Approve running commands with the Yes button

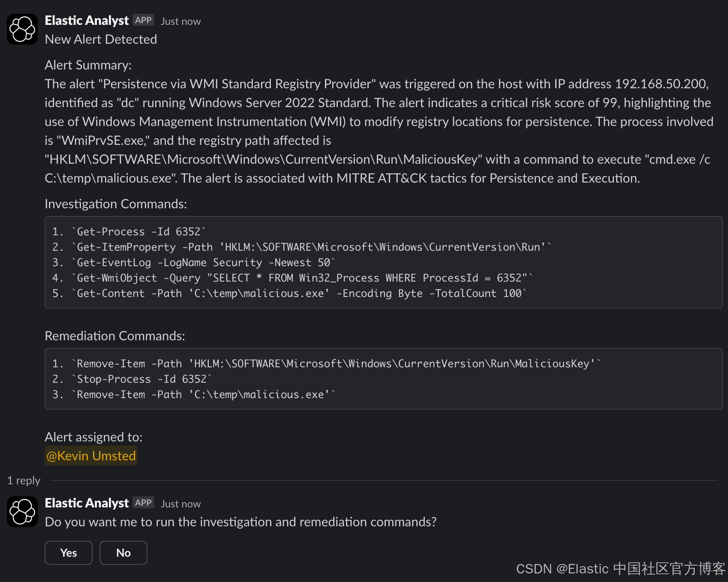tap(69, 553)
